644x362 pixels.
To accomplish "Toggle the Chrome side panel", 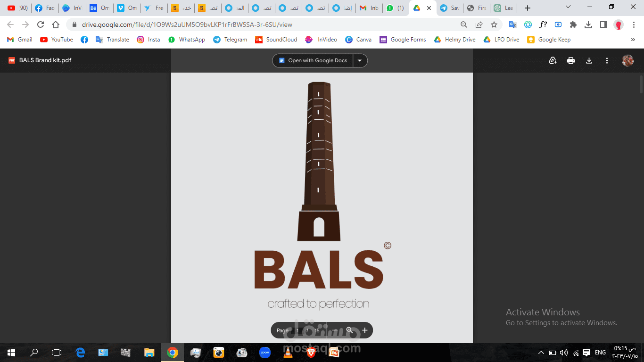I will (603, 25).
